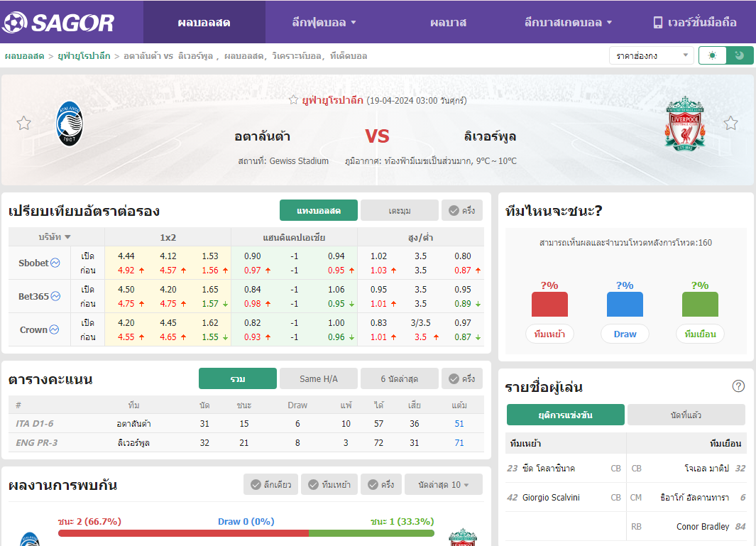Click Sbobet company name
This screenshot has height=546, width=756.
33,263
